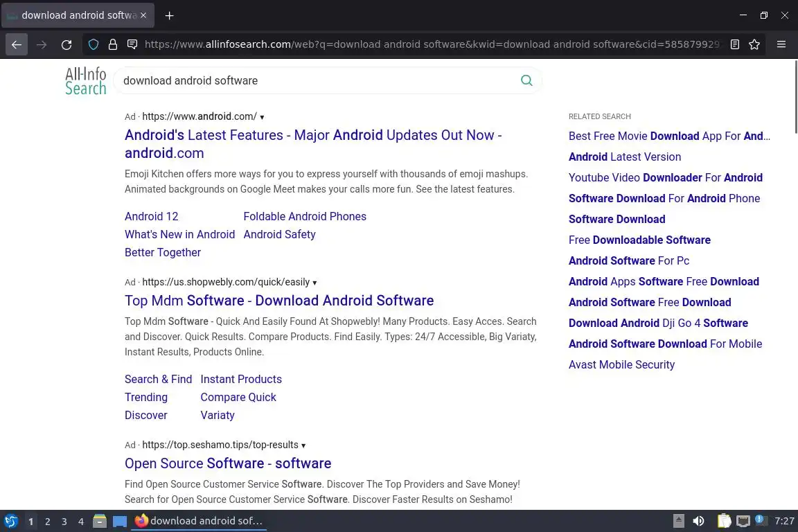
Task: Toggle reader view icon
Action: pos(735,45)
